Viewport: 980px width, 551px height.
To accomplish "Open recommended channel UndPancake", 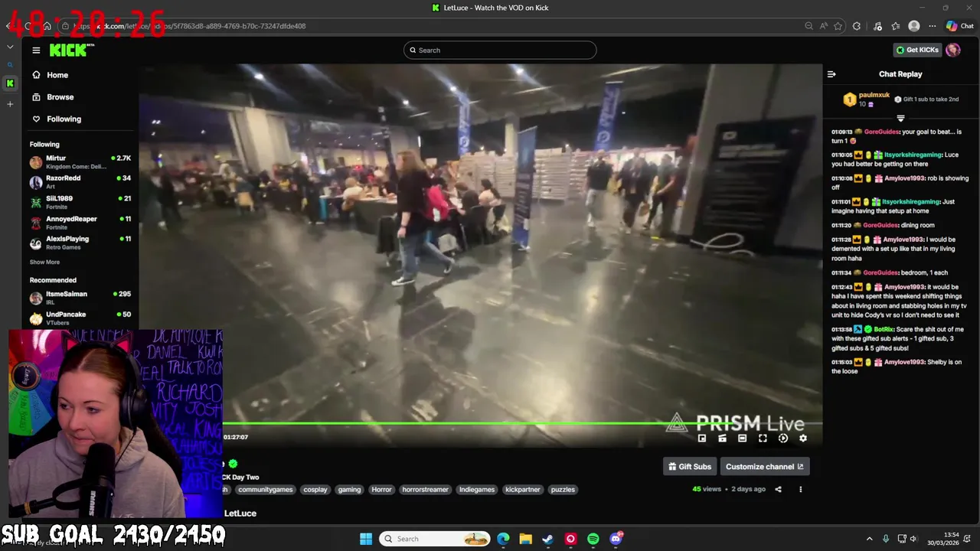I will click(80, 318).
